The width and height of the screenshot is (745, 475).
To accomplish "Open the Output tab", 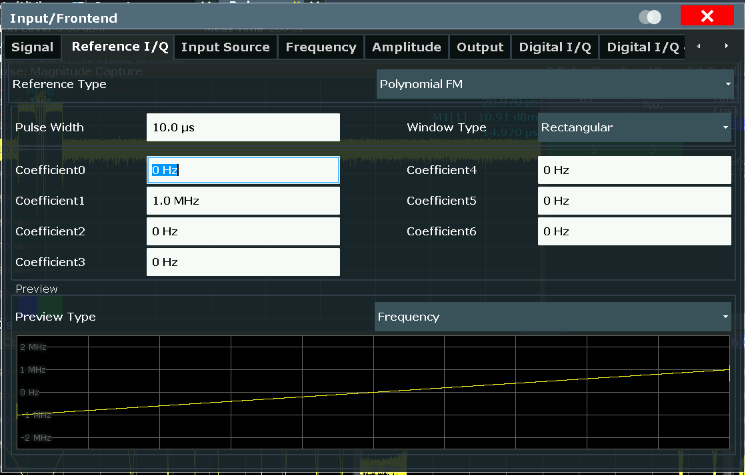I will 479,47.
